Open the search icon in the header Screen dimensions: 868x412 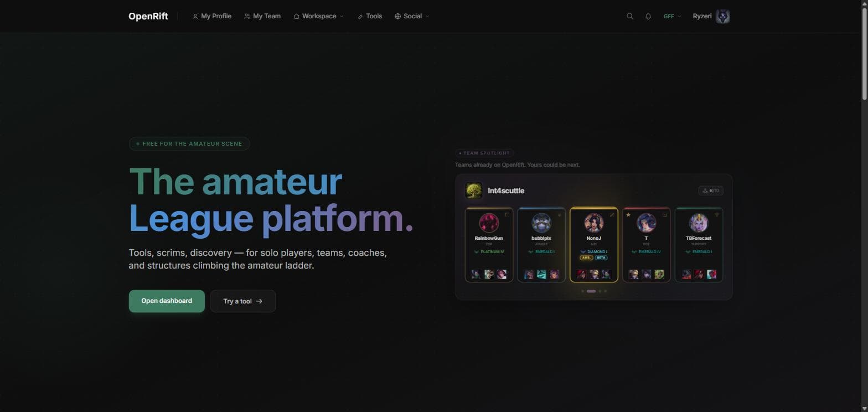(630, 17)
